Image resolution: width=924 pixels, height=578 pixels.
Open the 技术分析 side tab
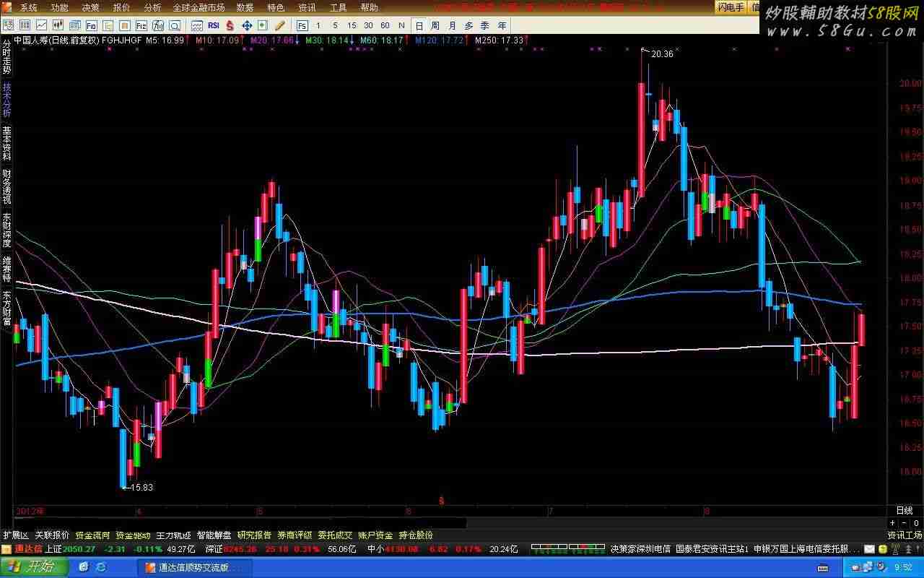(6, 100)
